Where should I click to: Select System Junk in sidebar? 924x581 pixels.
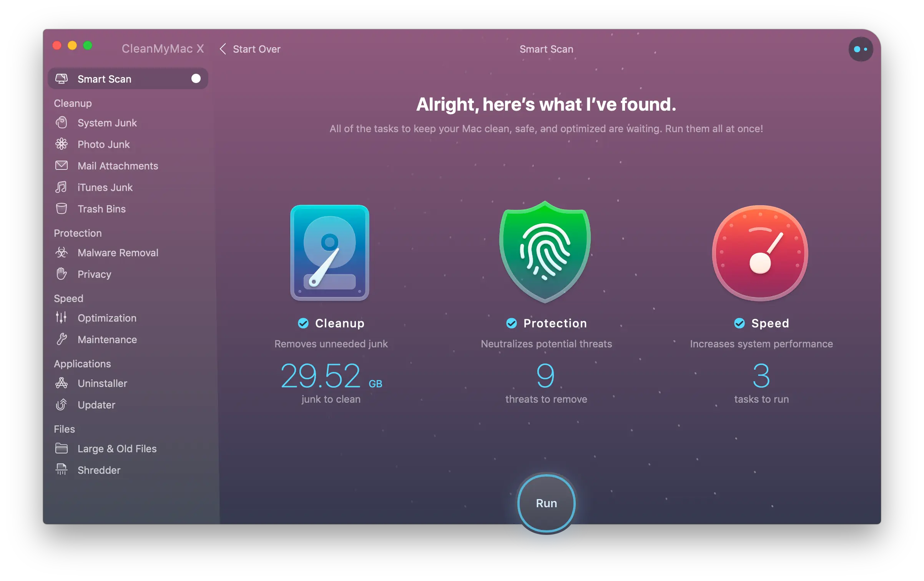pos(107,123)
